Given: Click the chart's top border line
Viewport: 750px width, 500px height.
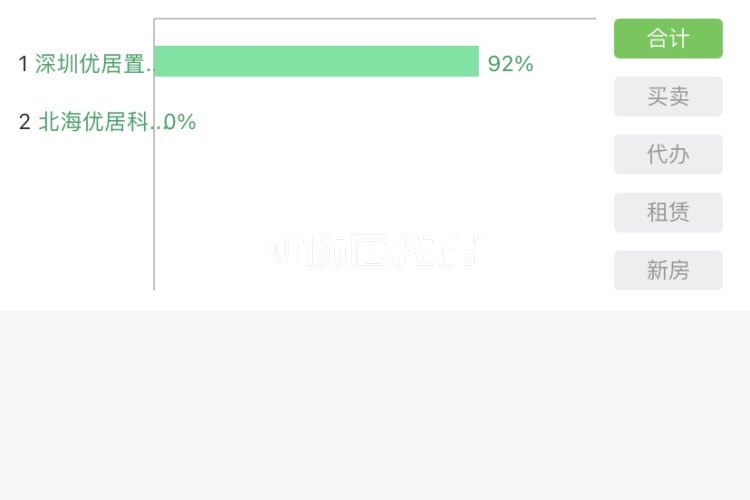Looking at the screenshot, I should coord(375,19).
